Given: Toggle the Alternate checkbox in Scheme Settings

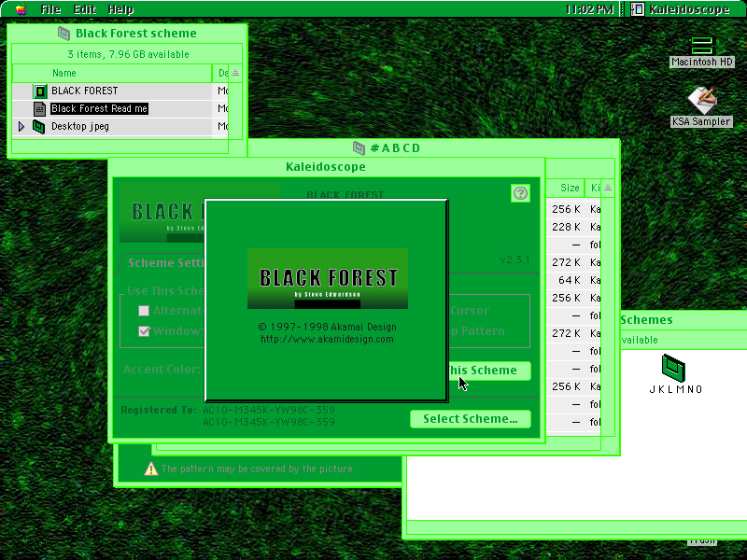Looking at the screenshot, I should point(144,311).
